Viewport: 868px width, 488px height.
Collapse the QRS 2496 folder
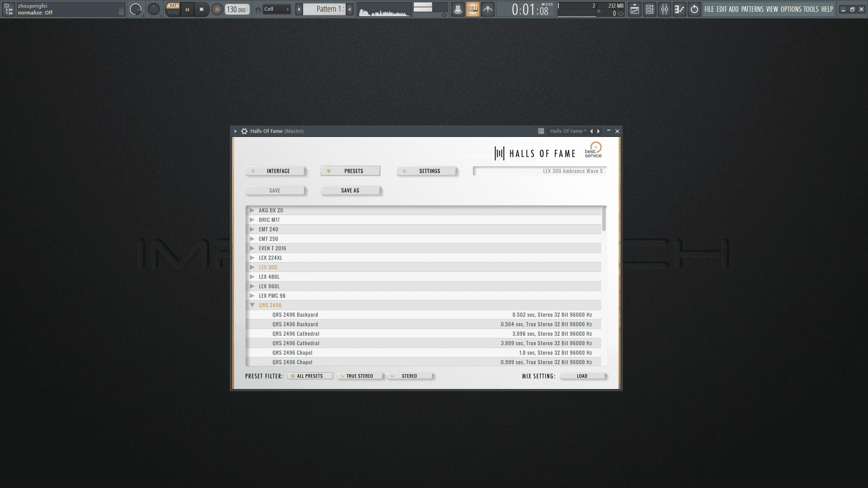coord(252,305)
